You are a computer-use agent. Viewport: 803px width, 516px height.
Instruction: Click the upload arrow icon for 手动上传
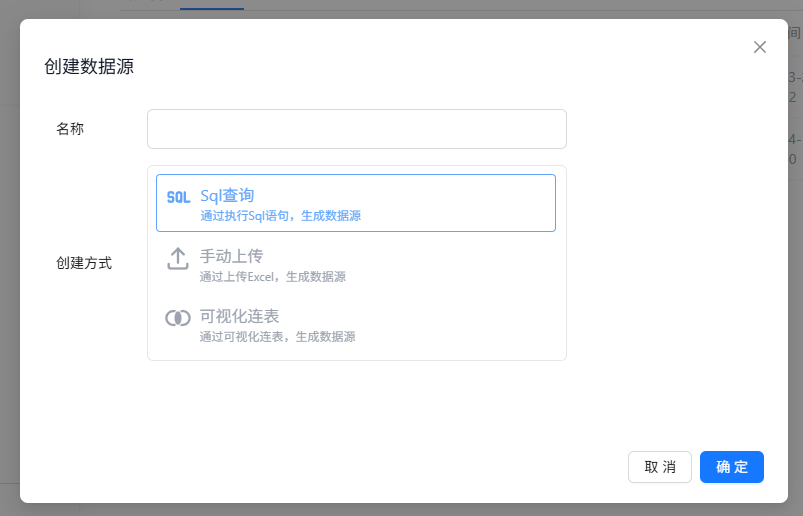click(x=178, y=259)
